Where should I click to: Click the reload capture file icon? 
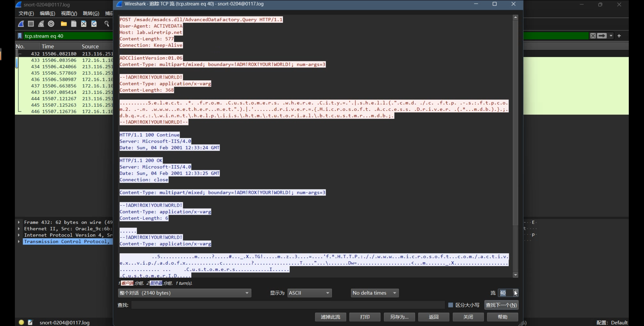94,24
